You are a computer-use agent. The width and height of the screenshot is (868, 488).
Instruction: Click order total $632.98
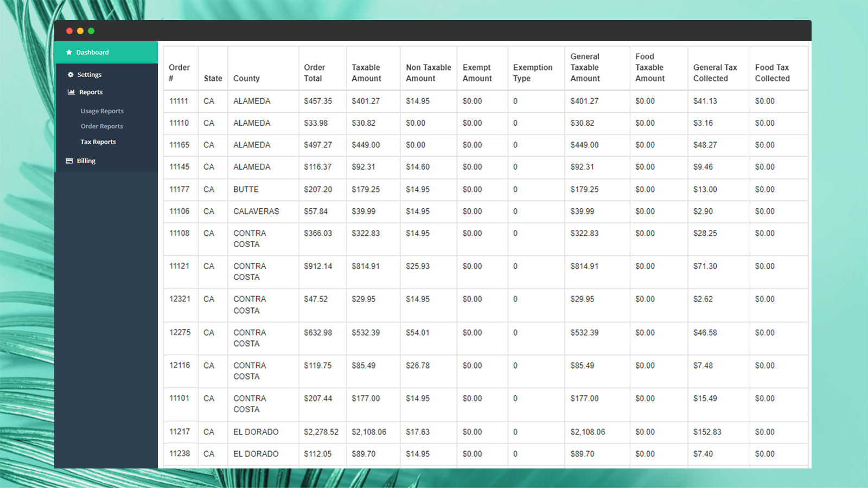coord(318,332)
